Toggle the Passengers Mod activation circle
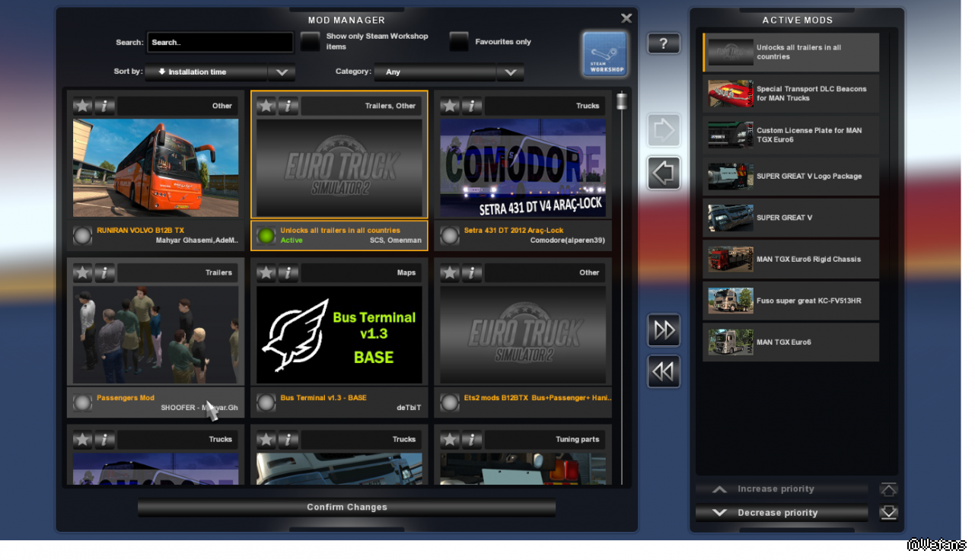Viewport: 975px width, 560px height. pos(83,403)
